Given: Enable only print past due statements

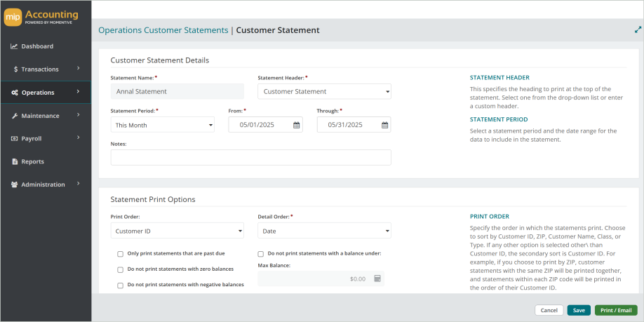Looking at the screenshot, I should [121, 254].
